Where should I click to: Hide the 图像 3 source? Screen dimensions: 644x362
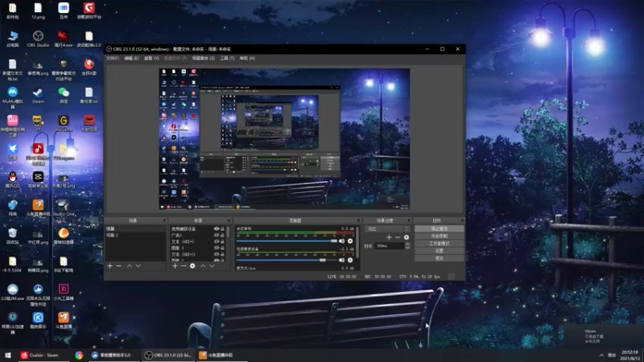217,248
